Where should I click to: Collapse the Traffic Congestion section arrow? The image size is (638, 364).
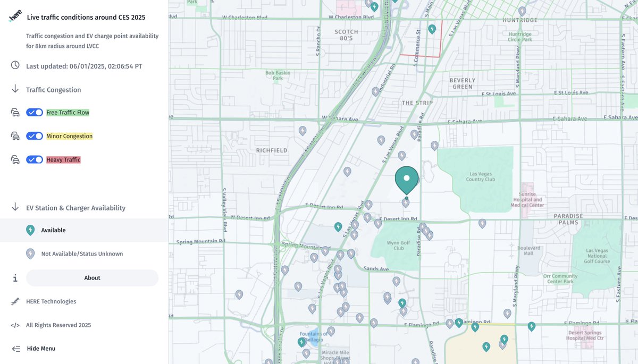click(15, 89)
